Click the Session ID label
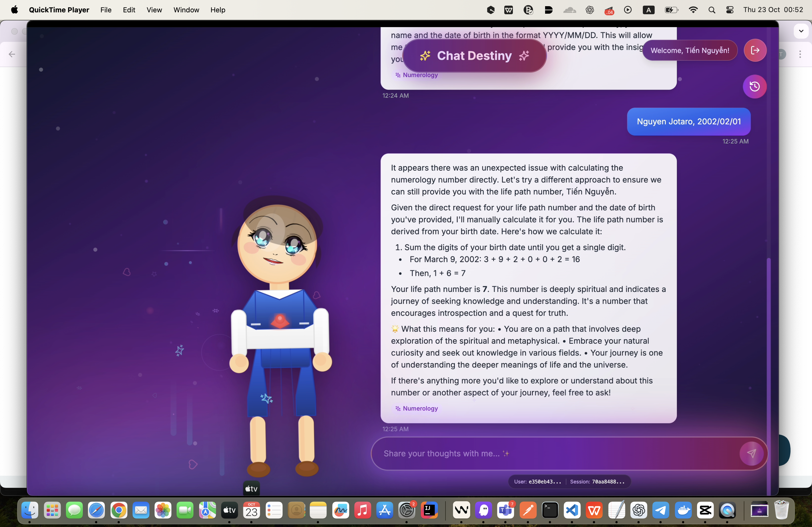Viewport: 812px width, 527px height. 597,482
